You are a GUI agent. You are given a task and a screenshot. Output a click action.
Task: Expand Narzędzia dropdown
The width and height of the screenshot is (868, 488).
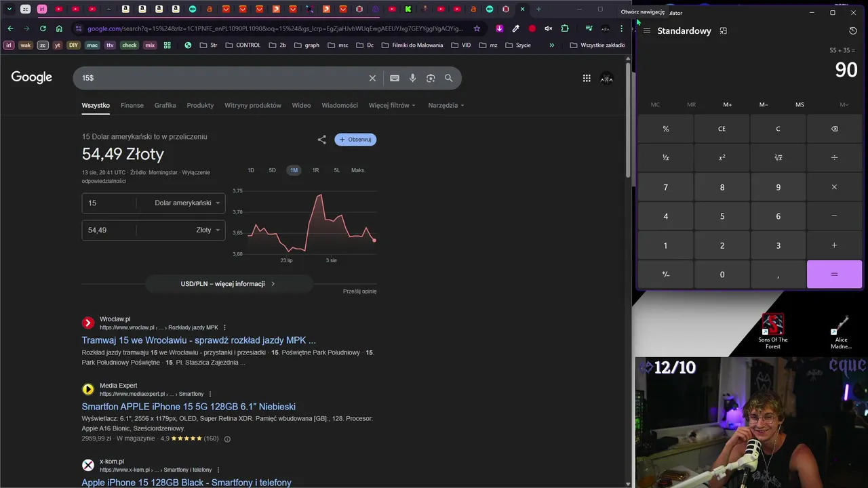pos(446,105)
